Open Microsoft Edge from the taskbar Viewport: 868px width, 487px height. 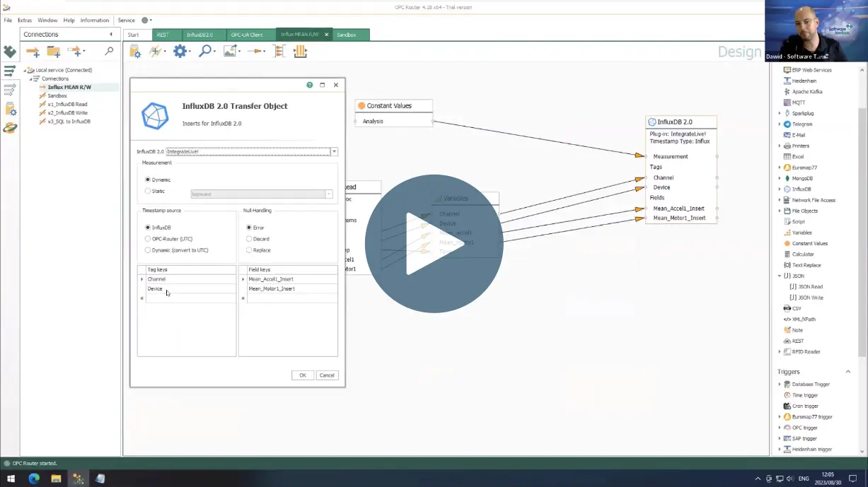click(x=33, y=479)
